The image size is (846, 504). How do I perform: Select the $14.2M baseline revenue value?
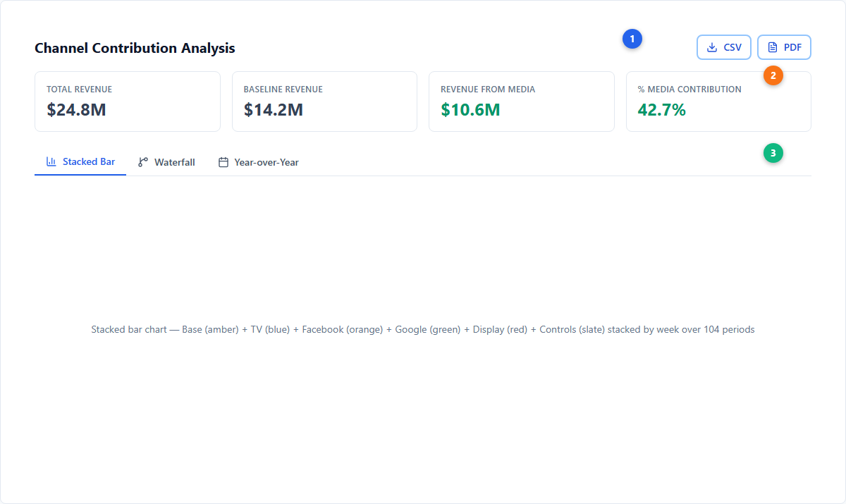274,109
